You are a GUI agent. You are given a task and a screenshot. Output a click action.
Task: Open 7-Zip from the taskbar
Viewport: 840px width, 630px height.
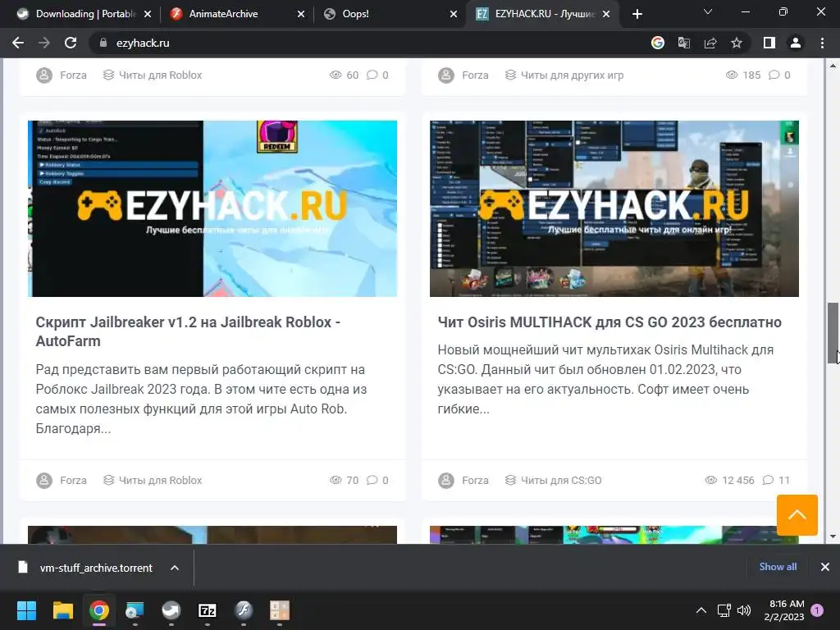pyautogui.click(x=208, y=610)
